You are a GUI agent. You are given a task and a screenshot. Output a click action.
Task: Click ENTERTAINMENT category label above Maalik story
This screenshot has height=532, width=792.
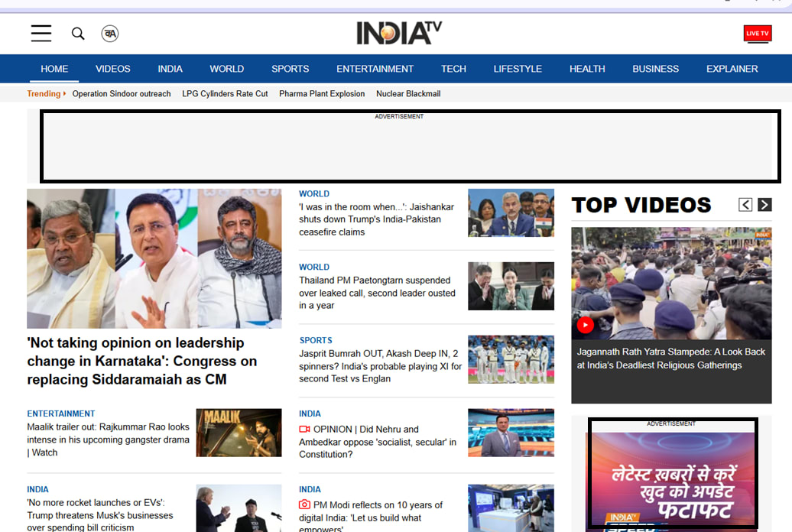coord(60,414)
